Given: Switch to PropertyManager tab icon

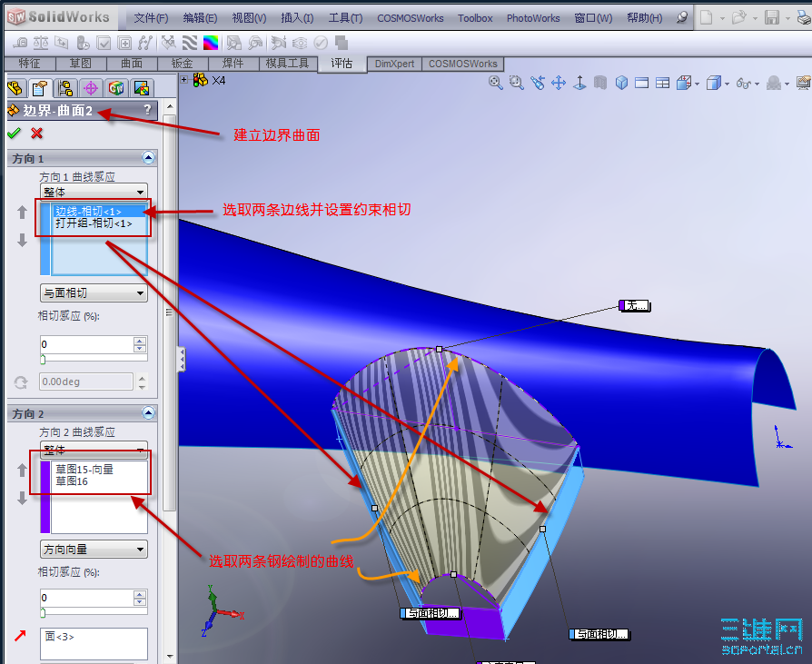Looking at the screenshot, I should (40, 88).
